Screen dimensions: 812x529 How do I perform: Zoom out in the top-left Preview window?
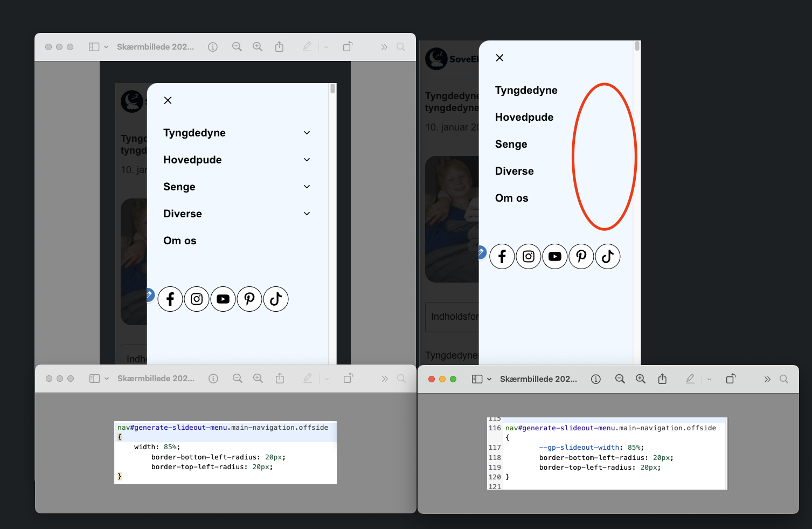[237, 47]
